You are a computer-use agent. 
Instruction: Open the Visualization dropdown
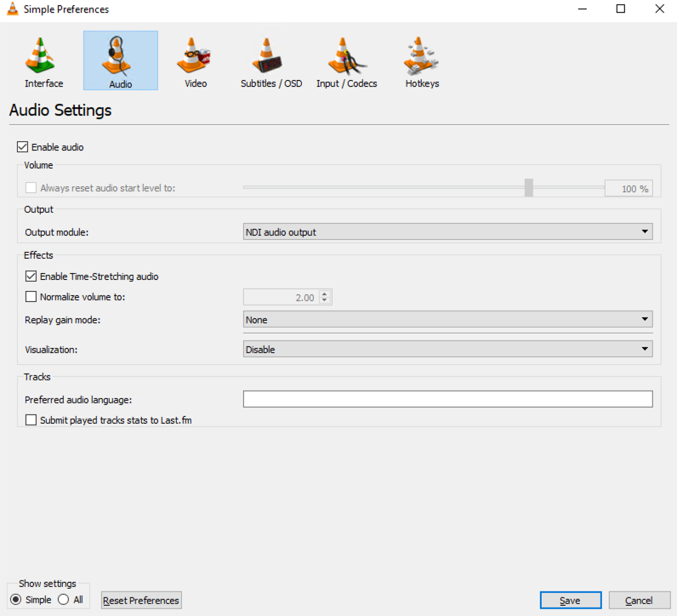point(447,349)
